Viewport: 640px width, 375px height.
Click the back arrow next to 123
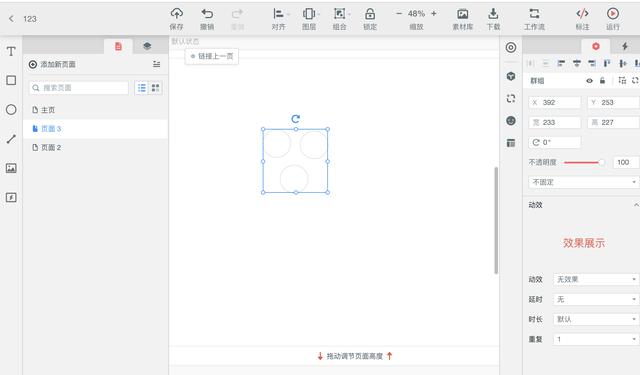[11, 18]
